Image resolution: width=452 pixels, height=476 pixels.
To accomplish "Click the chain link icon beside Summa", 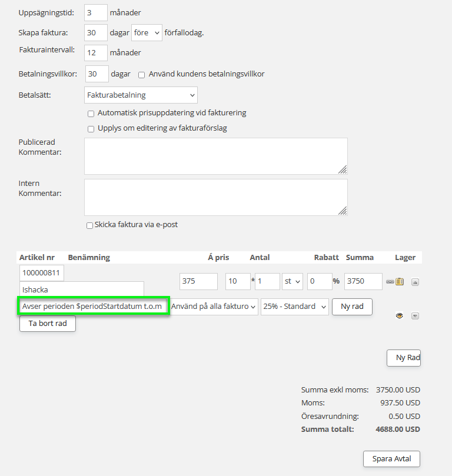I will coord(390,281).
